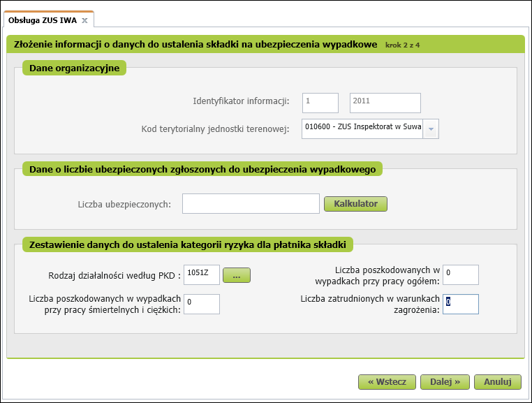Focus the wypadkach przy pracy ogółem field
Screen dimensions: 532x403
pos(460,275)
